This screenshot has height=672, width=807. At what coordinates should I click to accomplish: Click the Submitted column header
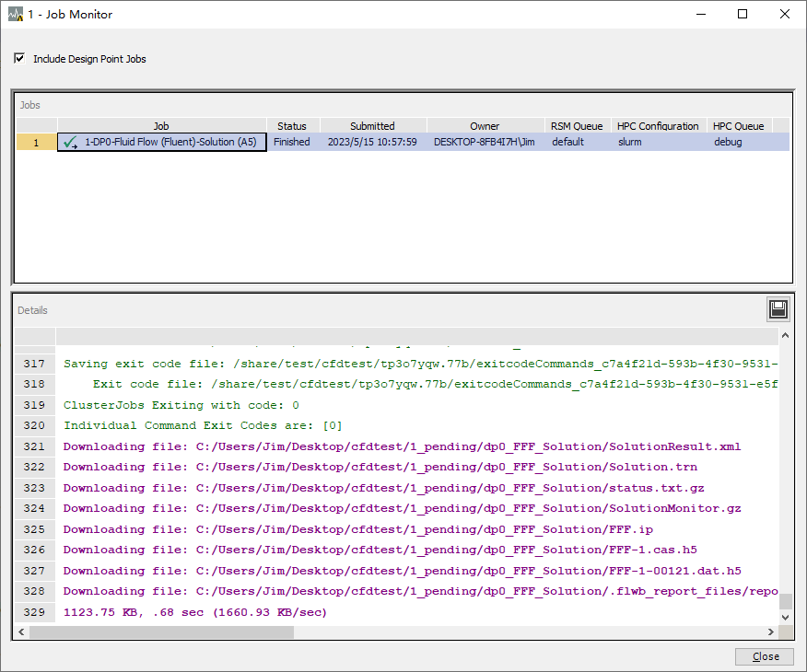point(372,126)
